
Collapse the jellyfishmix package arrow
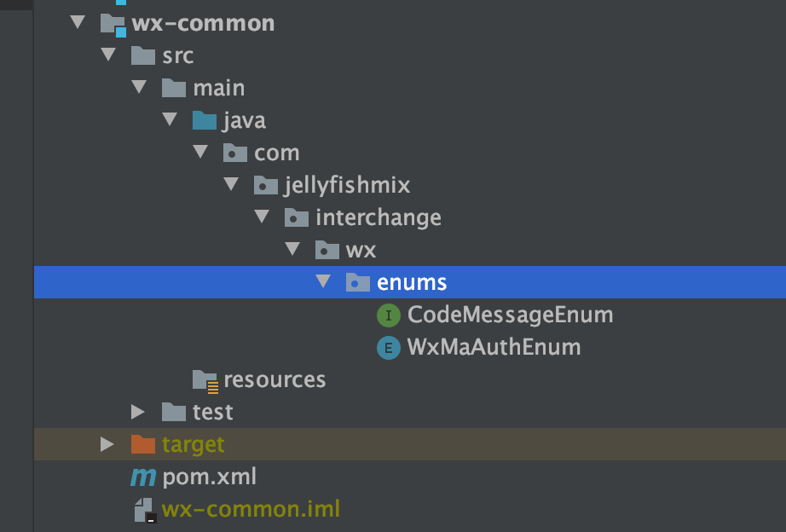pos(231,185)
